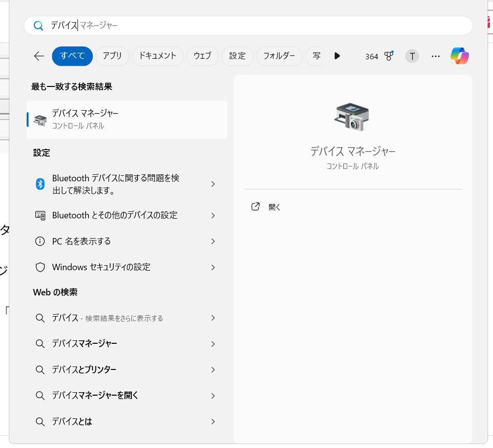Screen dimensions: 493x448
Task: Click the shield icon for Windows セキュリティ
Action: point(40,267)
